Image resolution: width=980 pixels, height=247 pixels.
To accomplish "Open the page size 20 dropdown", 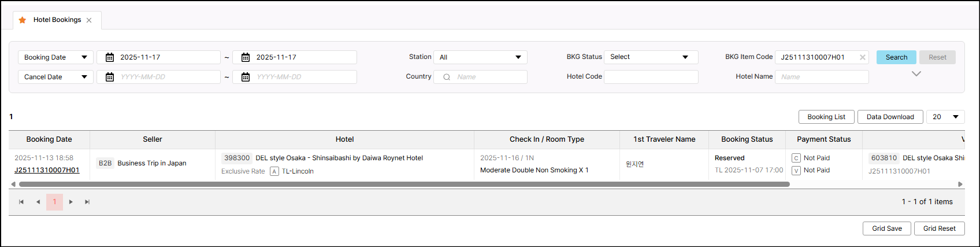I will (945, 117).
